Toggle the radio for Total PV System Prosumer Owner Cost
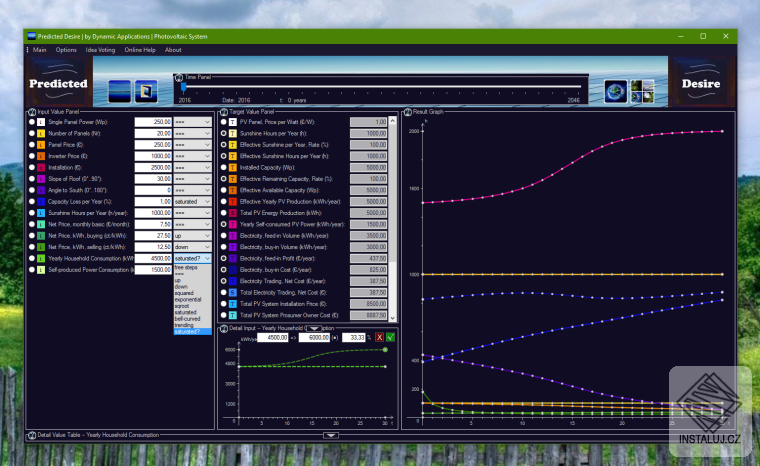Viewport: 760px width, 466px height. click(x=223, y=315)
